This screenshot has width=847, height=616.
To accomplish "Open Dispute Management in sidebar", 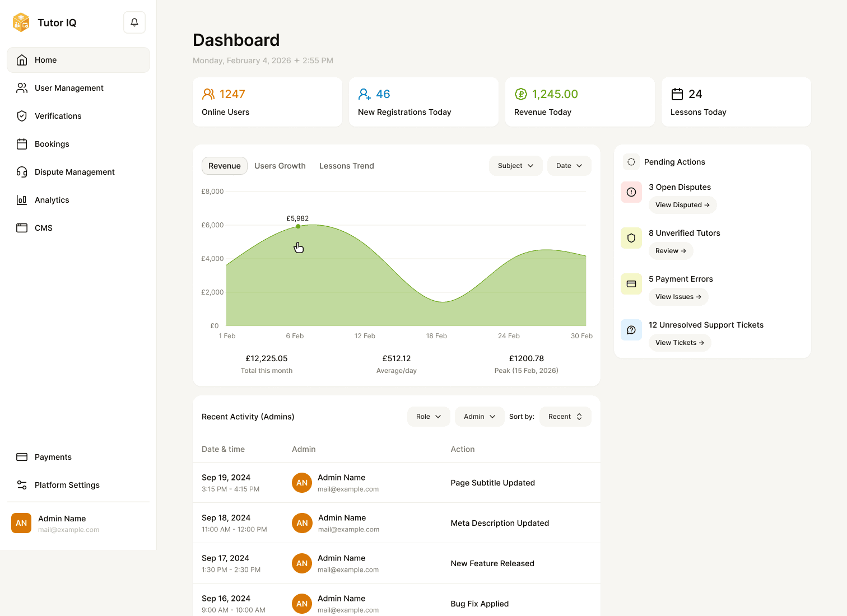I will click(x=78, y=172).
